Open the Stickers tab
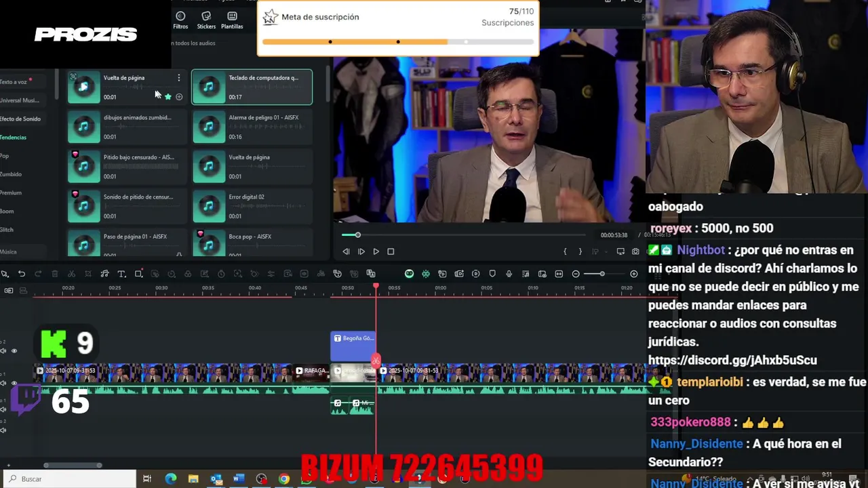 tap(206, 20)
